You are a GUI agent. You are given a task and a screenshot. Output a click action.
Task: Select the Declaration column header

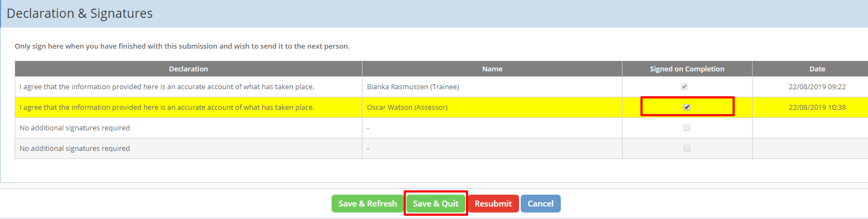point(189,69)
